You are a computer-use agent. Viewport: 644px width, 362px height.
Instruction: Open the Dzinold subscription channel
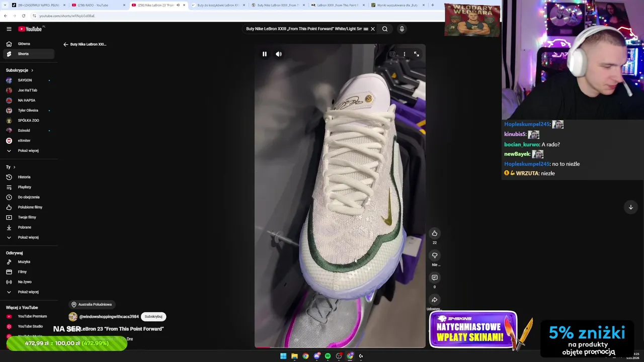click(29, 131)
